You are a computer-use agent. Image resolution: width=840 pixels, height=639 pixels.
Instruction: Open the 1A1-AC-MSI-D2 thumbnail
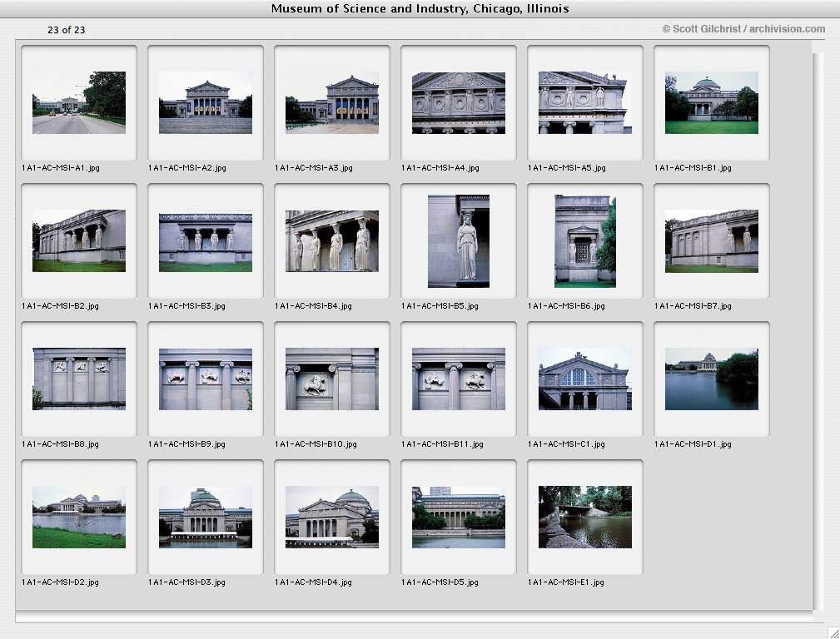[79, 517]
